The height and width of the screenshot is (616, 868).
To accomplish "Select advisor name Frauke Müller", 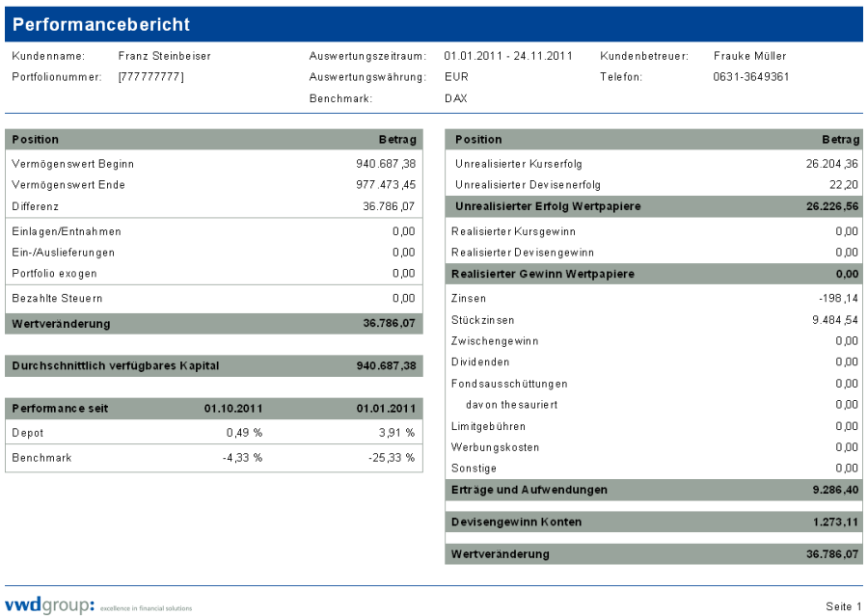I will coord(749,56).
